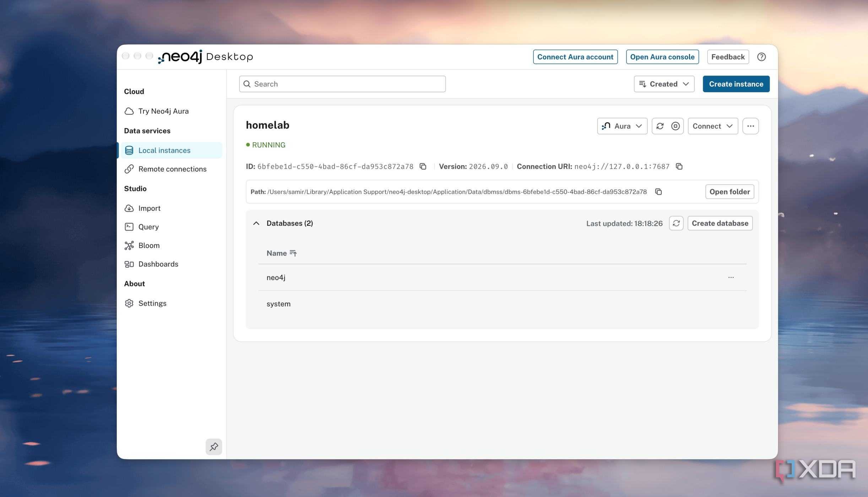Click Create instance button

(x=736, y=84)
